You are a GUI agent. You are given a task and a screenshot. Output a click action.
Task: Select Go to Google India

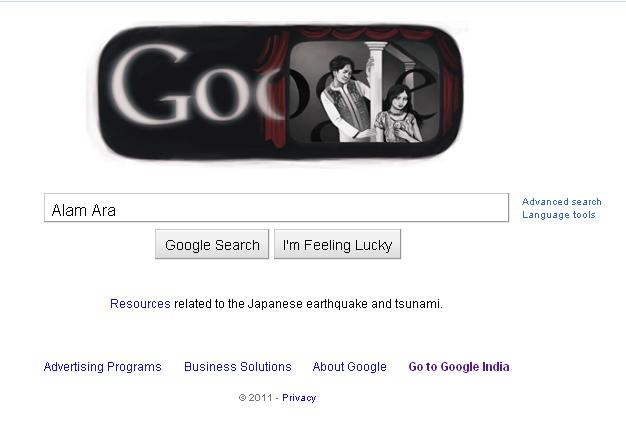(459, 367)
